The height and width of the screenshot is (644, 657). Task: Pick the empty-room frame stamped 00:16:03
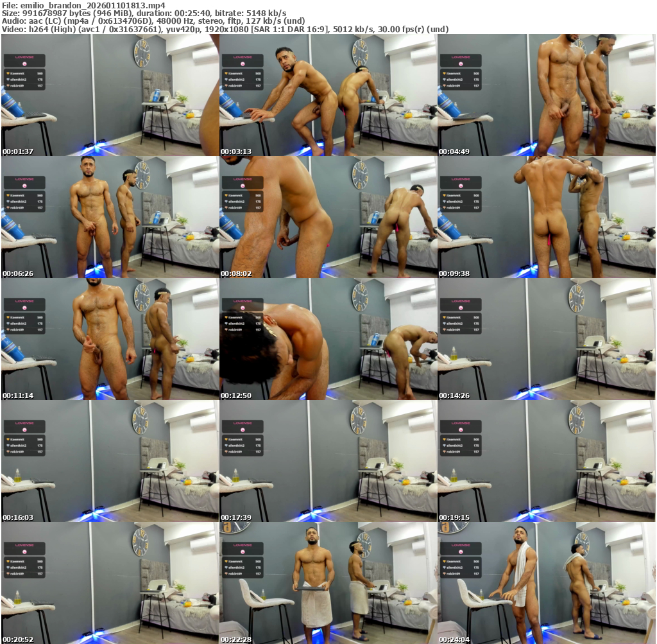pos(110,461)
